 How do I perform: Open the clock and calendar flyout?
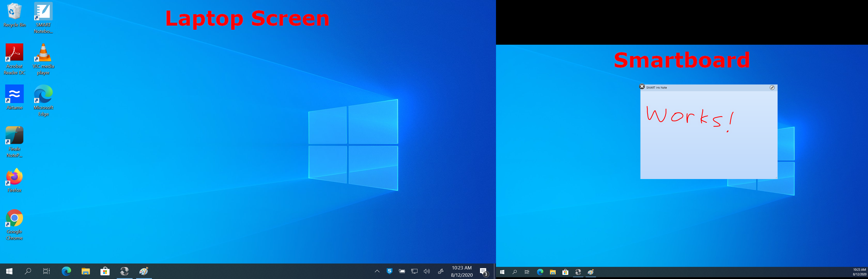[x=462, y=271]
